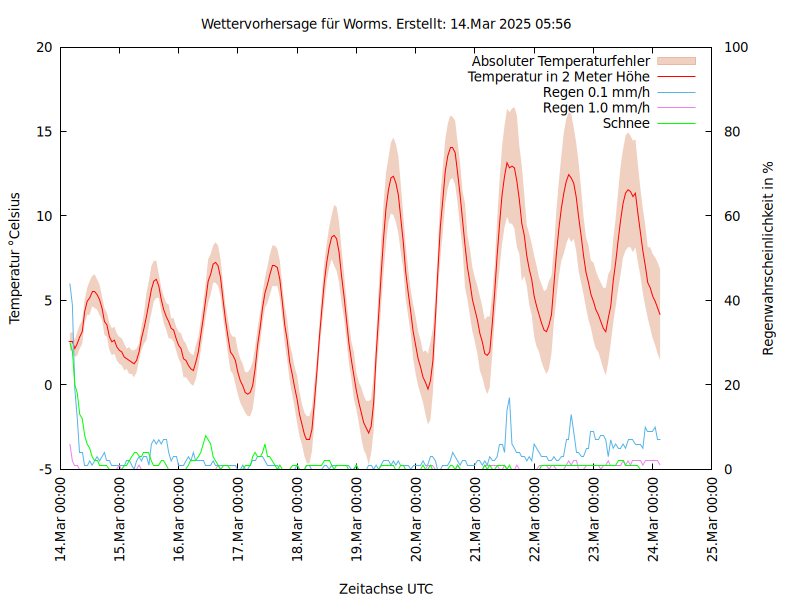Click the 'Regenwahrscheinlichkeit in %' right axis label
This screenshot has width=800, height=600.
[x=769, y=258]
